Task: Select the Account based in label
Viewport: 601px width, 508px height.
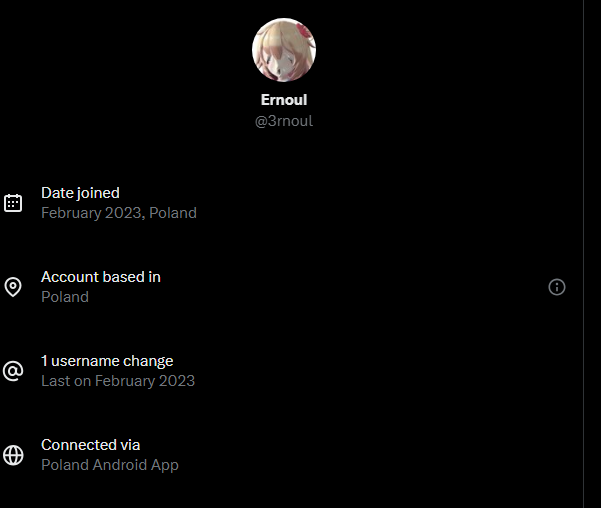Action: (x=100, y=277)
